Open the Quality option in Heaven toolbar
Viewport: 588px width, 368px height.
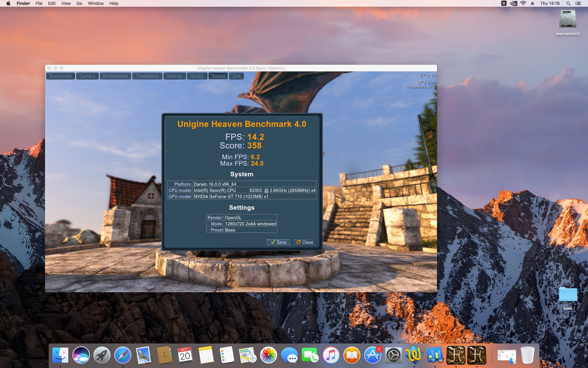[x=197, y=76]
